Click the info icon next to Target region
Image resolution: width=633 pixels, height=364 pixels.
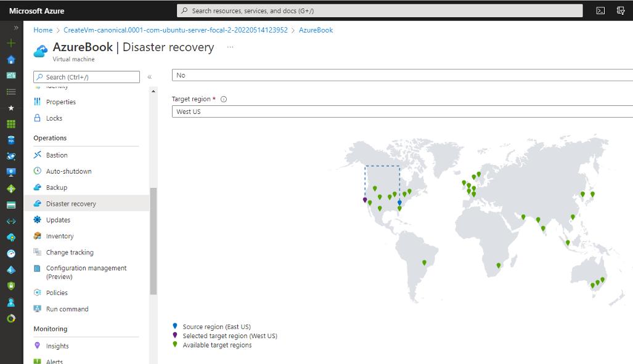click(x=224, y=99)
